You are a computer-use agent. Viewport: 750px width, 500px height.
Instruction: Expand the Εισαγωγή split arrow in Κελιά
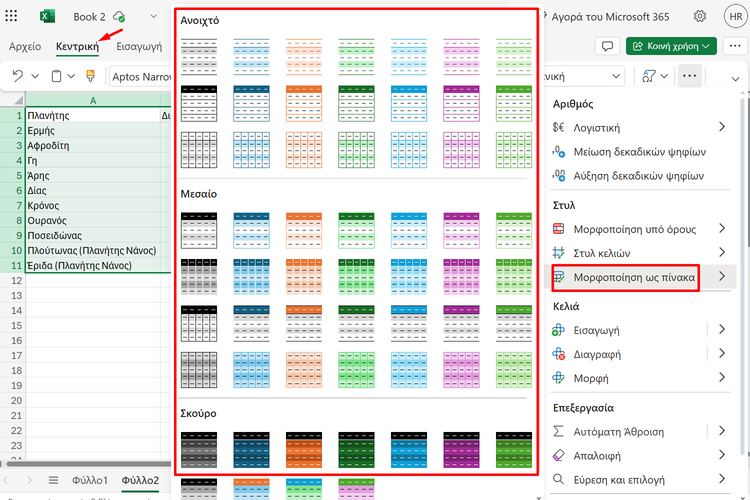click(721, 329)
